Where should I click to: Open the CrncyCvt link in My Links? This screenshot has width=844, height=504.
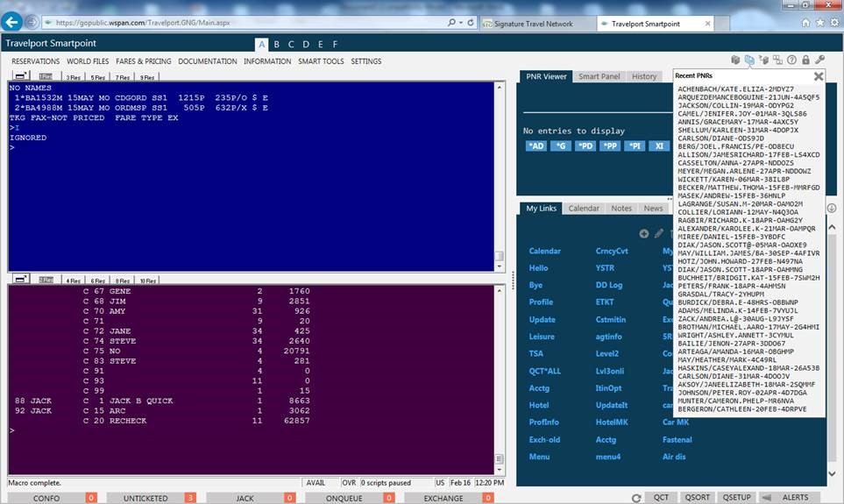click(x=612, y=251)
